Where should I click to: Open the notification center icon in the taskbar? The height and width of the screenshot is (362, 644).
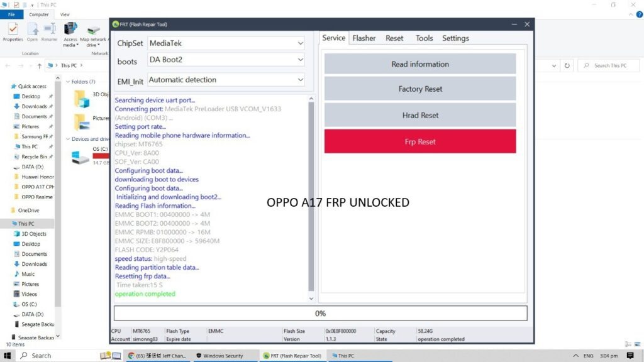tap(630, 356)
